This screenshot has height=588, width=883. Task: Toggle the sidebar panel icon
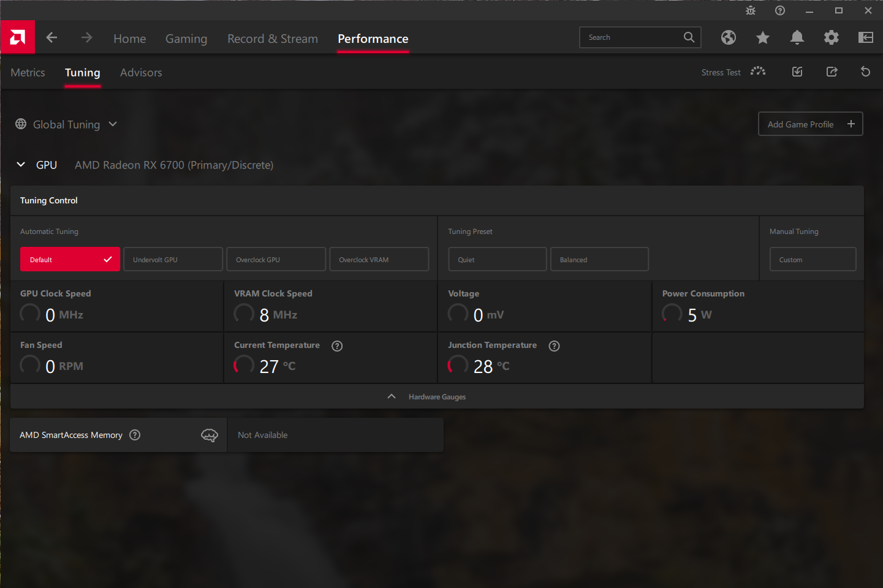866,37
